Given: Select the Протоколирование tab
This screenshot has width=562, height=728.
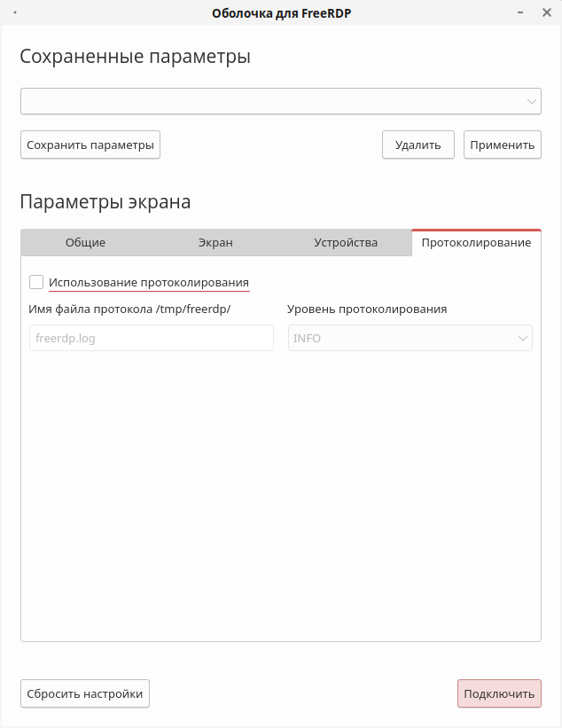Looking at the screenshot, I should click(x=476, y=242).
